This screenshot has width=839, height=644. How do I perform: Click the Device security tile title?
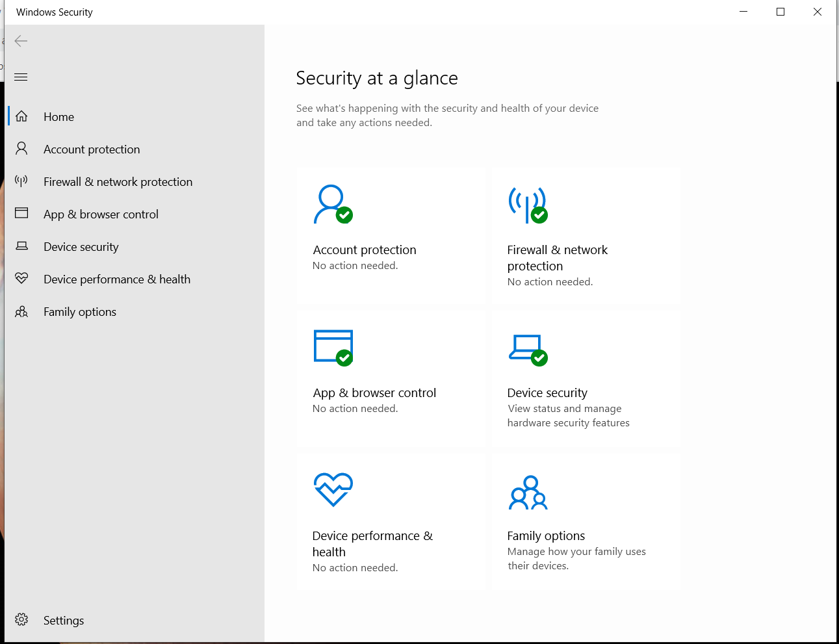pyautogui.click(x=547, y=393)
